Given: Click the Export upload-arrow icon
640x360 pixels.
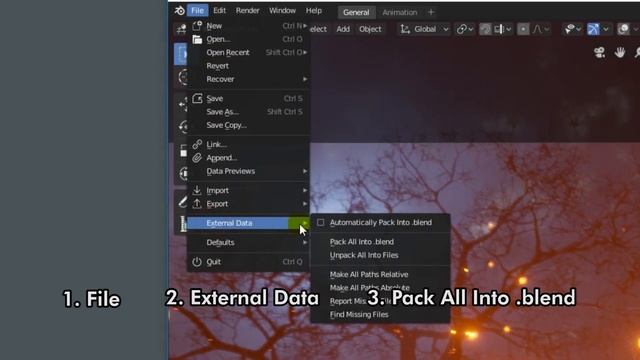Looking at the screenshot, I should pos(197,204).
